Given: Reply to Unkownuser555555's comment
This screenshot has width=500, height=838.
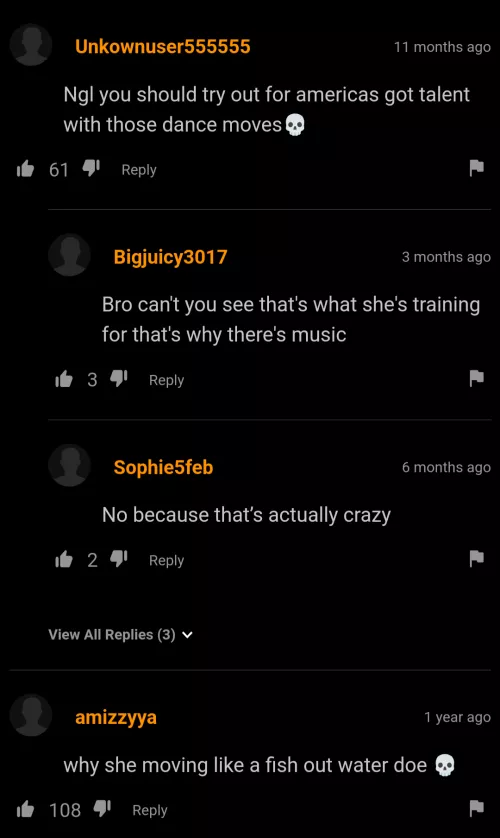Looking at the screenshot, I should pyautogui.click(x=139, y=170).
